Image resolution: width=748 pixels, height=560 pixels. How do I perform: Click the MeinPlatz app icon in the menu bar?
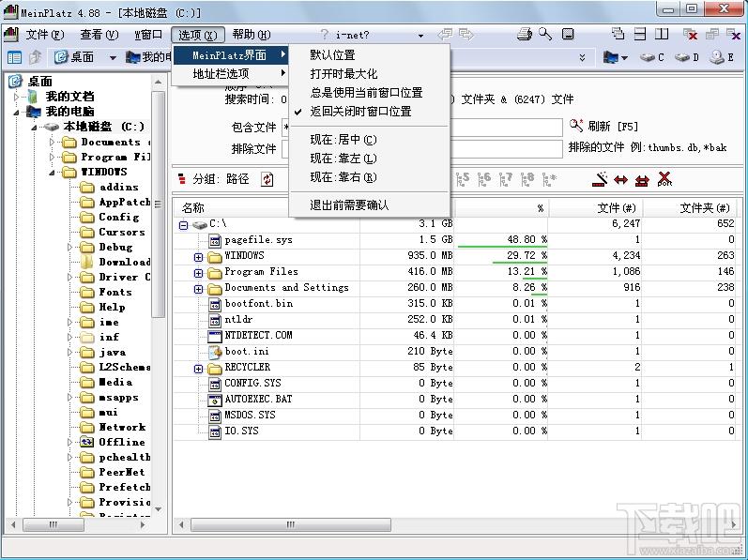[10, 35]
